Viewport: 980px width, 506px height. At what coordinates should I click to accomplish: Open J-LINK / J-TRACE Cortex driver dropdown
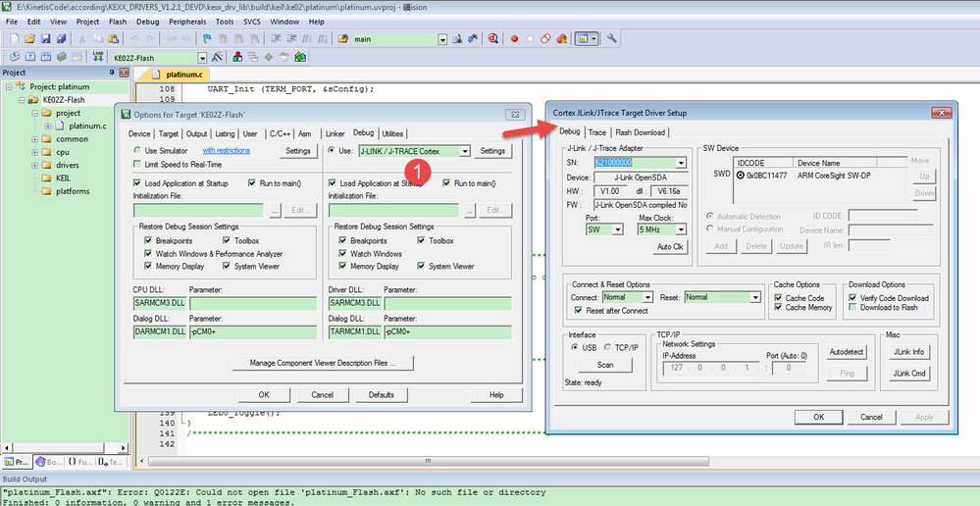(x=464, y=151)
